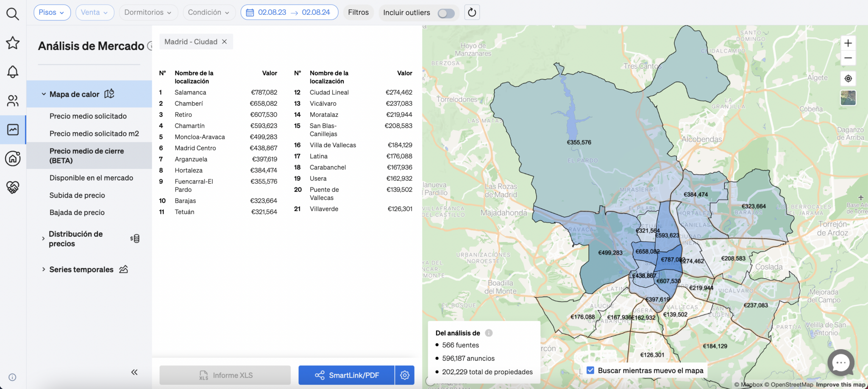The width and height of the screenshot is (868, 389).
Task: Remove the Madrid - Ciudad tag
Action: click(x=225, y=41)
